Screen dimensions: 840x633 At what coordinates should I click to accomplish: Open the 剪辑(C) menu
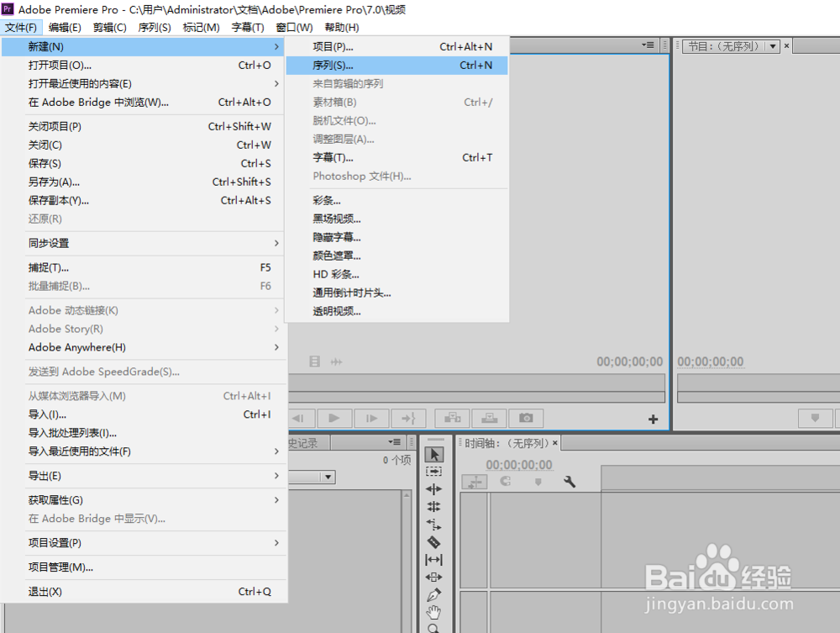coord(109,28)
